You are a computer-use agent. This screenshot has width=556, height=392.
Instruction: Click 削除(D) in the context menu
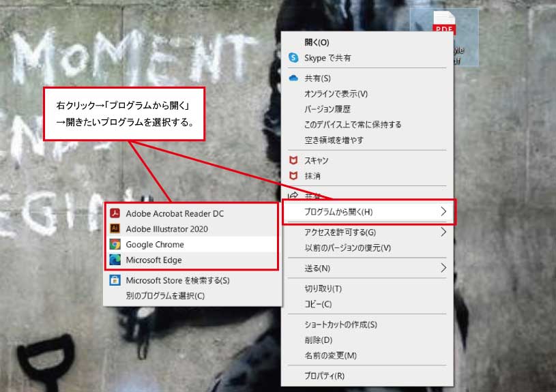point(318,340)
